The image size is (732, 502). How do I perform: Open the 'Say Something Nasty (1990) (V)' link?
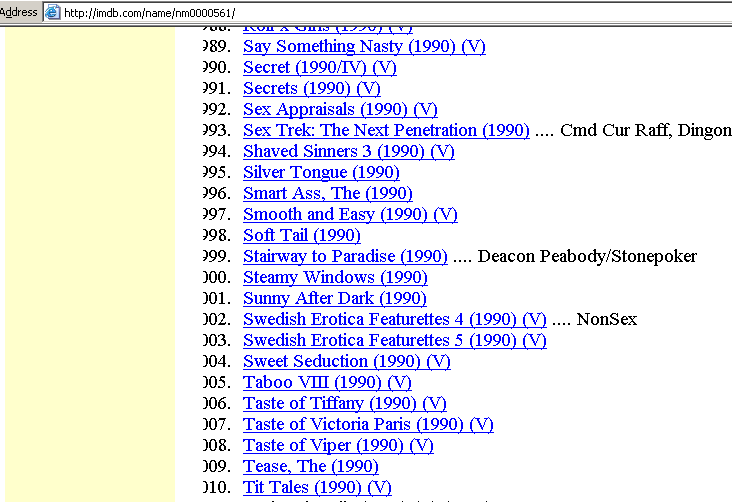pos(364,47)
